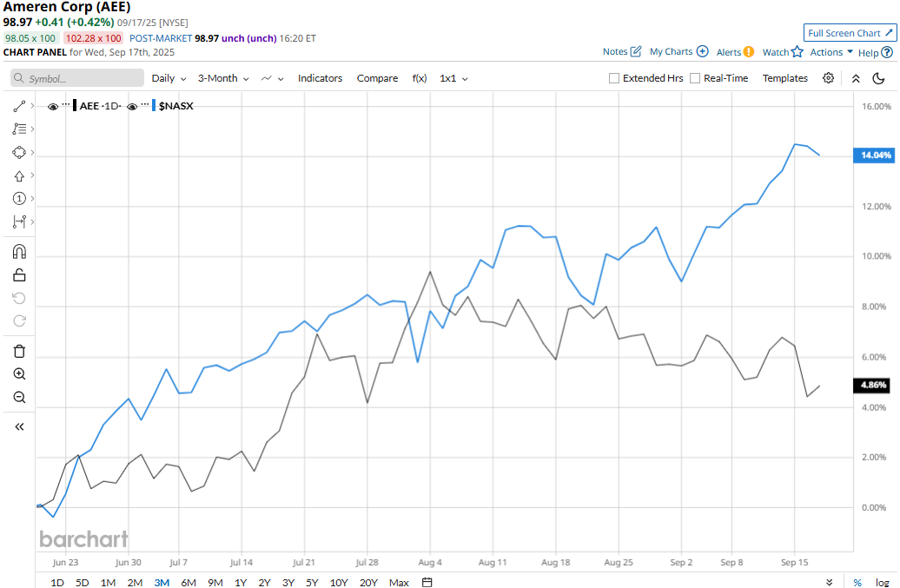This screenshot has height=588, width=900.
Task: Open the Daily frequency dropdown
Action: click(x=169, y=78)
